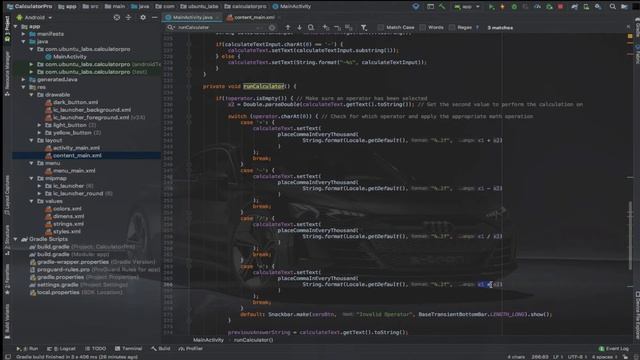Open the Logcat tool window tab

[x=61, y=349]
